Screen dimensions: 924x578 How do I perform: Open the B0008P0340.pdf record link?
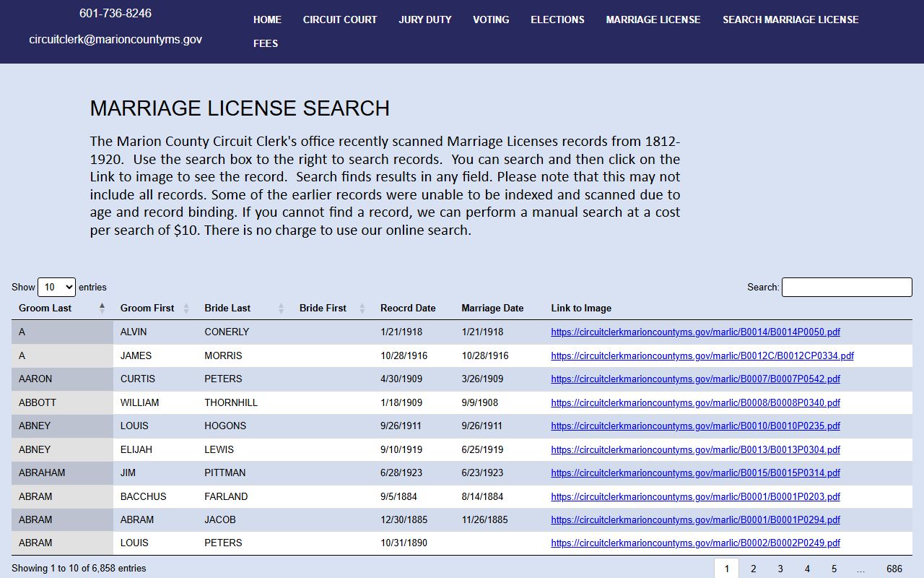695,402
